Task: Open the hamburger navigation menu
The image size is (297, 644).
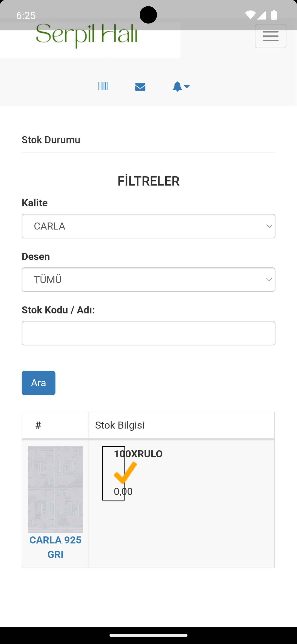Action: pos(271,36)
